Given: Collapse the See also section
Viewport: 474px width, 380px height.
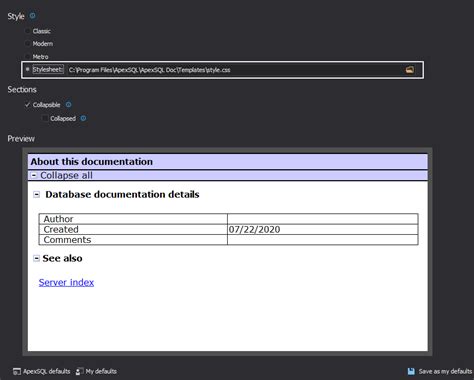Looking at the screenshot, I should [x=36, y=258].
